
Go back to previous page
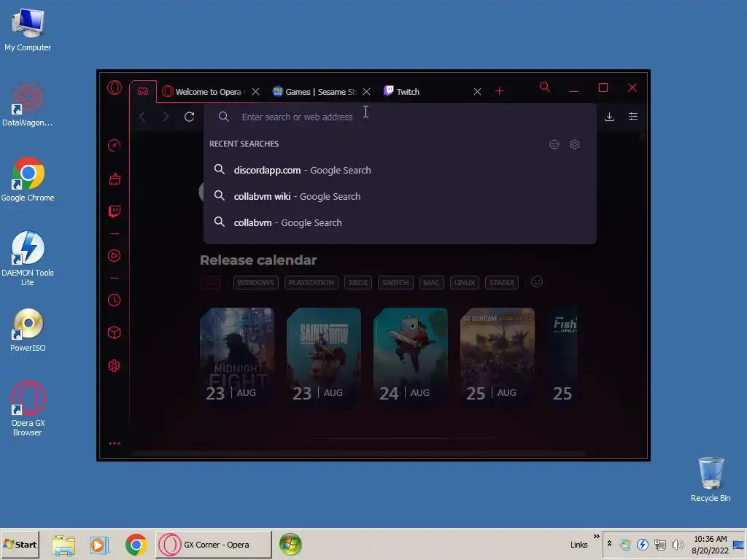pyautogui.click(x=142, y=117)
